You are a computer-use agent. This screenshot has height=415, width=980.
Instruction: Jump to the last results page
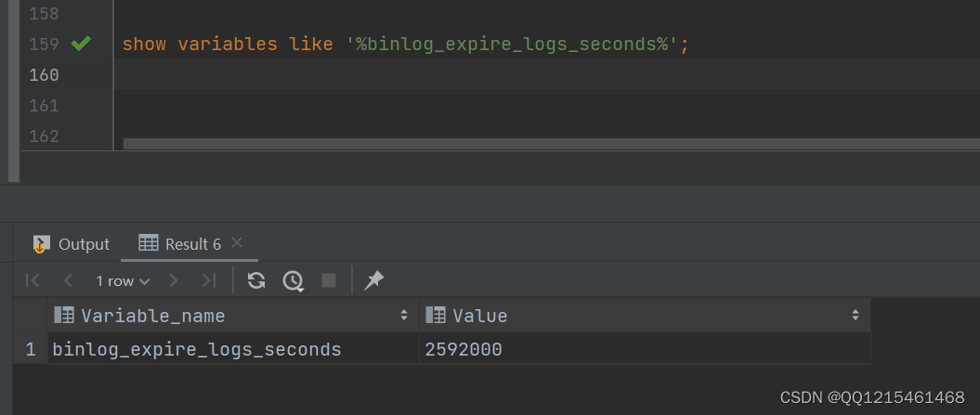[x=209, y=280]
